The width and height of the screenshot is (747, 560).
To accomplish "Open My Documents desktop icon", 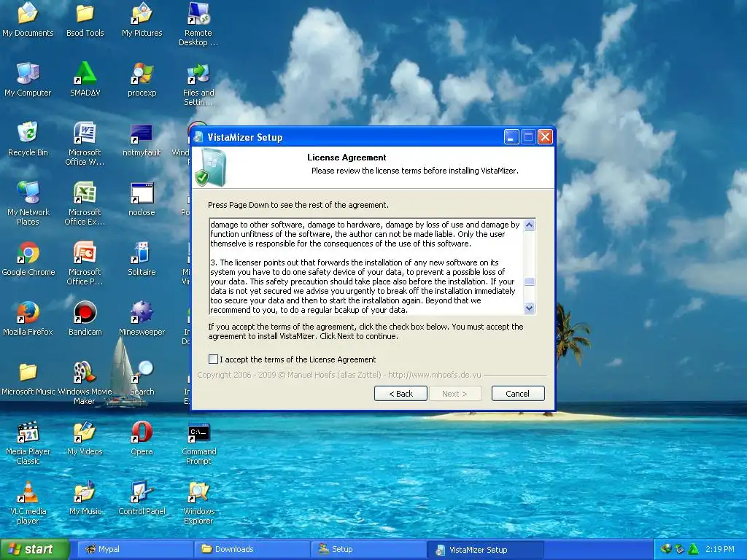I will point(28,20).
